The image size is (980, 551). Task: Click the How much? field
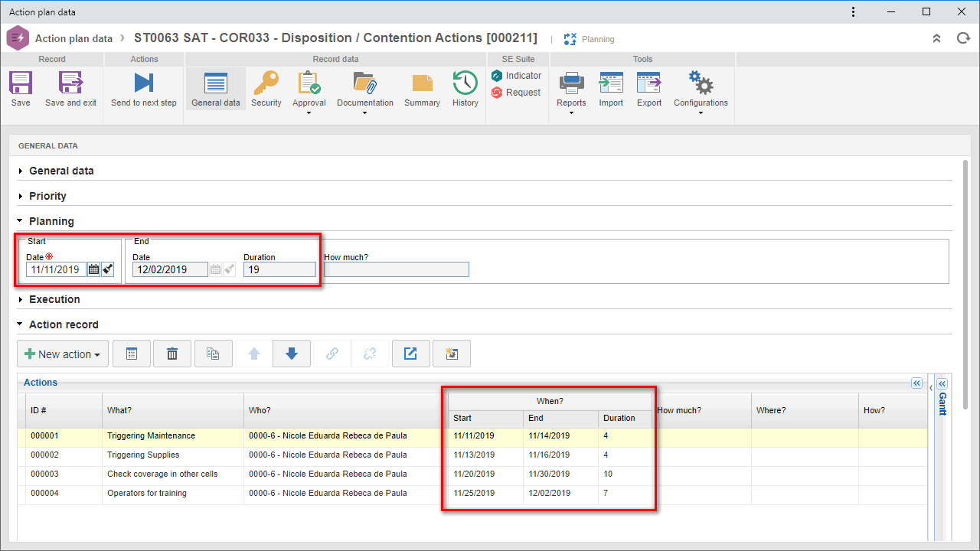397,269
